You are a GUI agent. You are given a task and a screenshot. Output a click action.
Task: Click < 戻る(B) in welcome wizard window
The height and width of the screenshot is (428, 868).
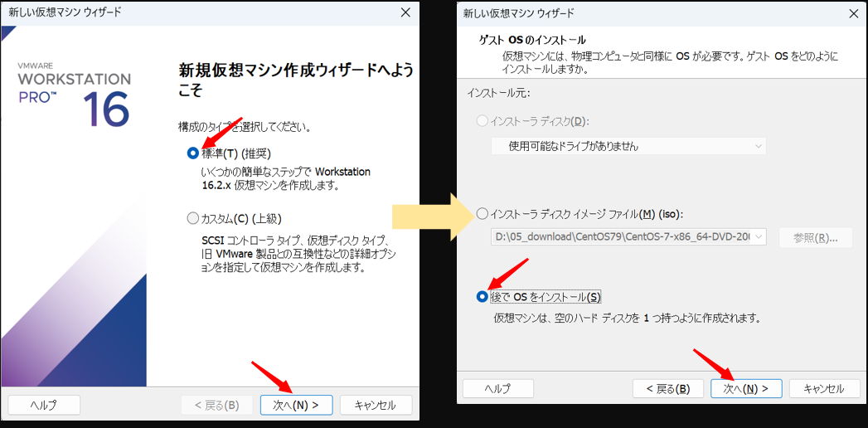pyautogui.click(x=217, y=405)
